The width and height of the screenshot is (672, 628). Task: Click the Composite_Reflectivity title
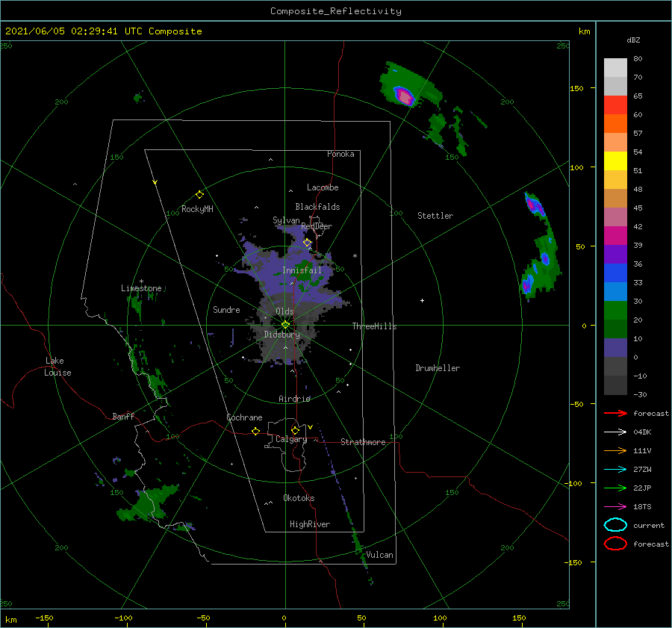tap(335, 11)
